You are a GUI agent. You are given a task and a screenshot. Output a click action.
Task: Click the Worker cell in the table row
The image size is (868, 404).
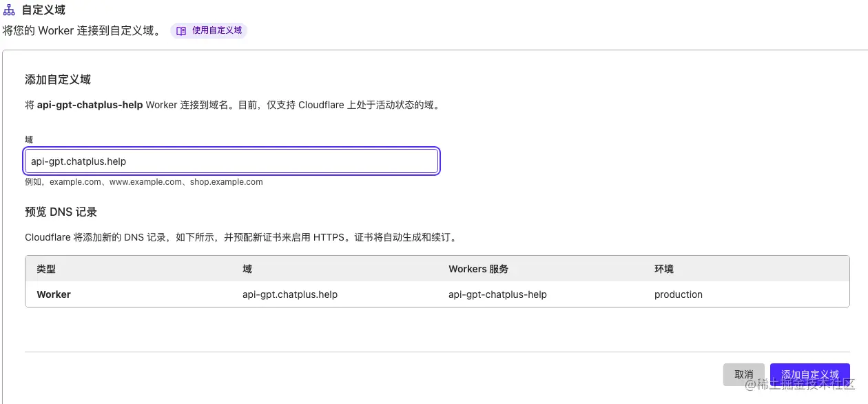54,294
